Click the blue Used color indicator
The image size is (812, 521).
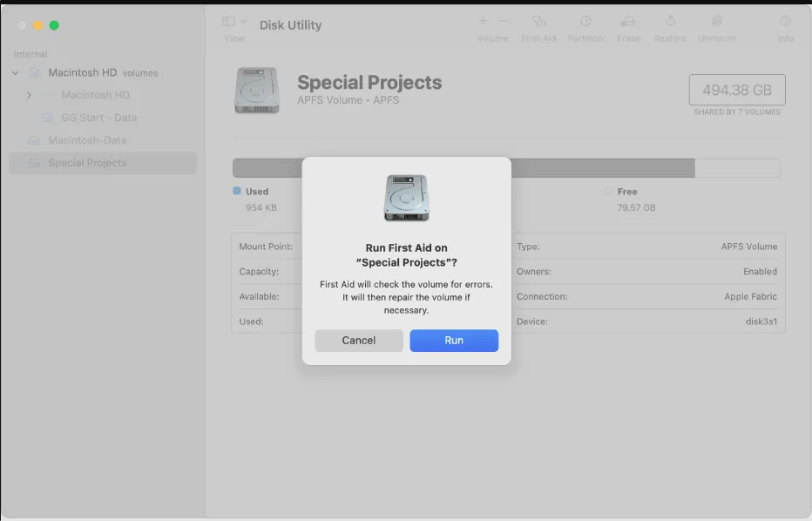[237, 191]
